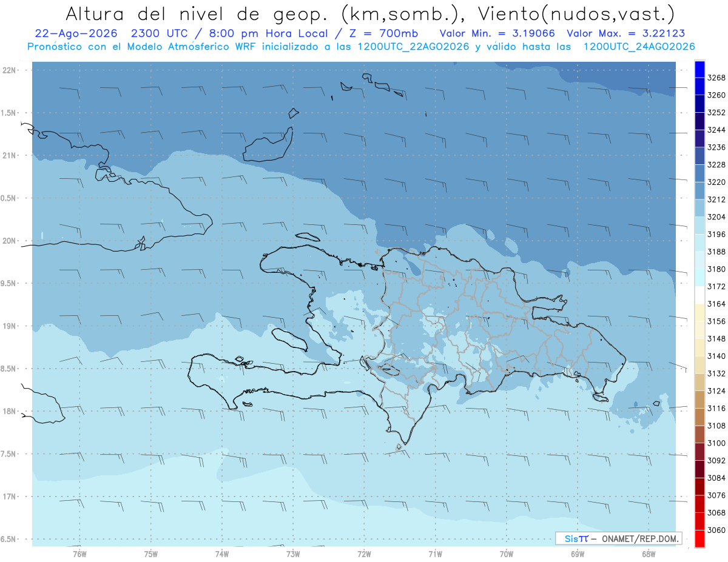Click the '17N' latitude label
Screen dimensions: 728x562
click(9, 497)
